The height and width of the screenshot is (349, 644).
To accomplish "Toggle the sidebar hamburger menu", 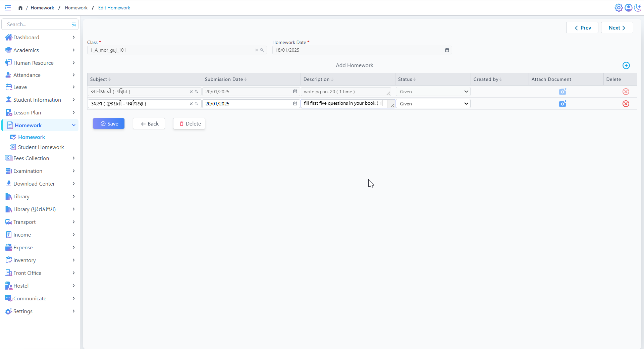I will pos(8,8).
